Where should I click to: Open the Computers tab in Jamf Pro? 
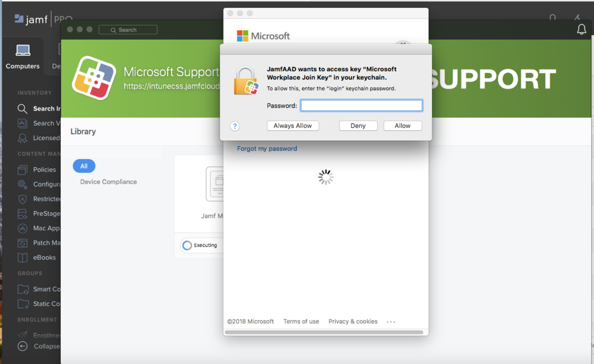(x=23, y=57)
